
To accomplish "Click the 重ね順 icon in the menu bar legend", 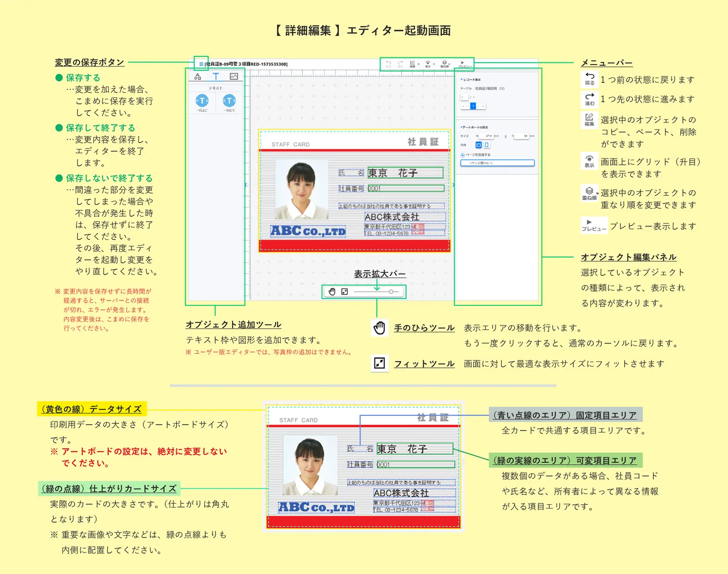I will click(590, 193).
